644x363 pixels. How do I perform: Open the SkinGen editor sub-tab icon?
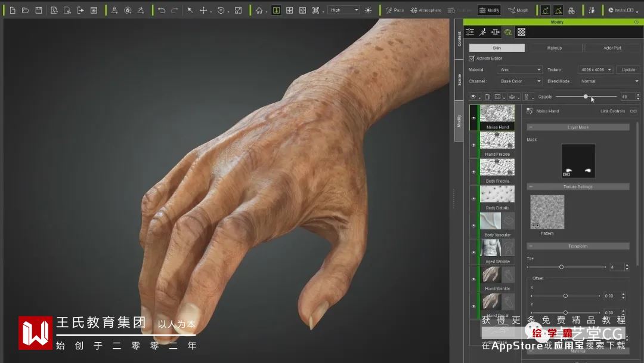(x=508, y=32)
